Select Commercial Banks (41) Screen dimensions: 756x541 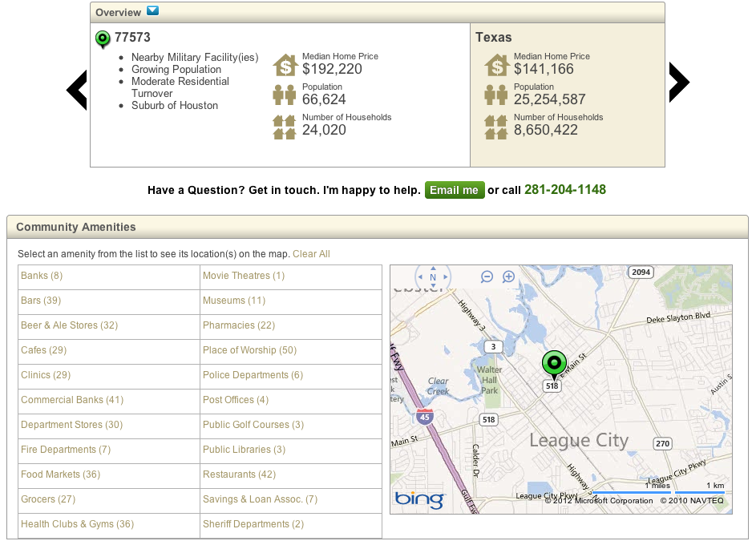click(72, 400)
